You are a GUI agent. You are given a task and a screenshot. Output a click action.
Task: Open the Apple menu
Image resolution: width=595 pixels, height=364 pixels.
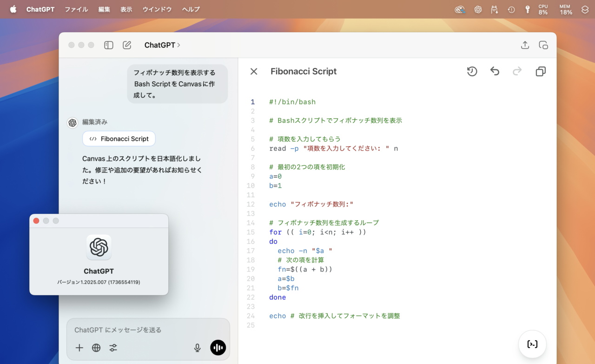[x=13, y=9]
